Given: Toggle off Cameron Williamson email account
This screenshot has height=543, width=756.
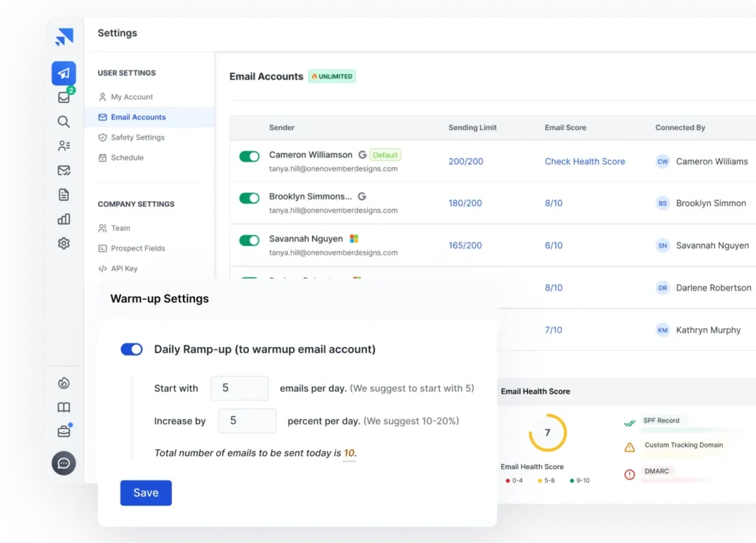Looking at the screenshot, I should tap(250, 157).
